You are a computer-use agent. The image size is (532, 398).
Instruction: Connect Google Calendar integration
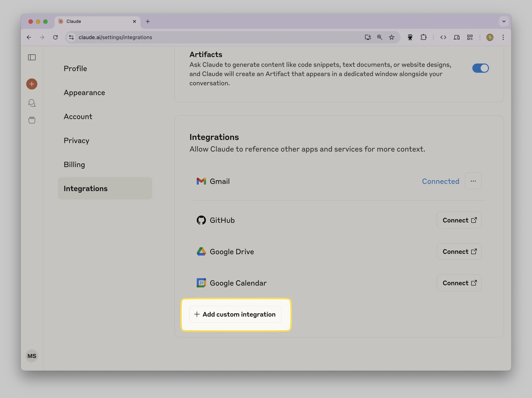point(459,283)
